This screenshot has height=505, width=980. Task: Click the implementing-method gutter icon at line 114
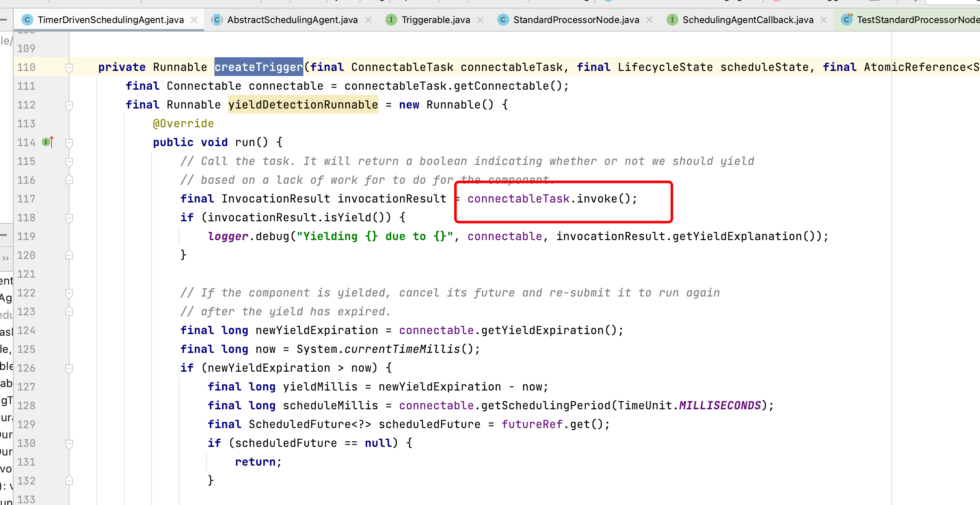pos(46,142)
